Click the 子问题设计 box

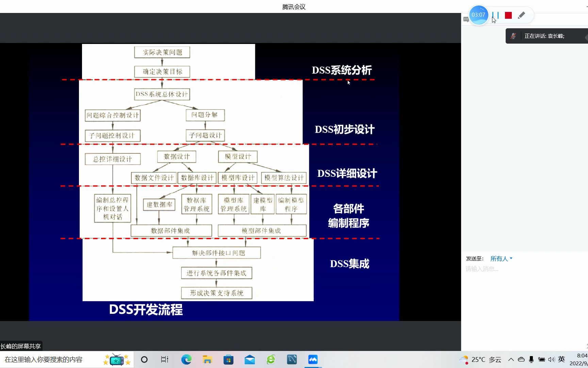click(205, 135)
